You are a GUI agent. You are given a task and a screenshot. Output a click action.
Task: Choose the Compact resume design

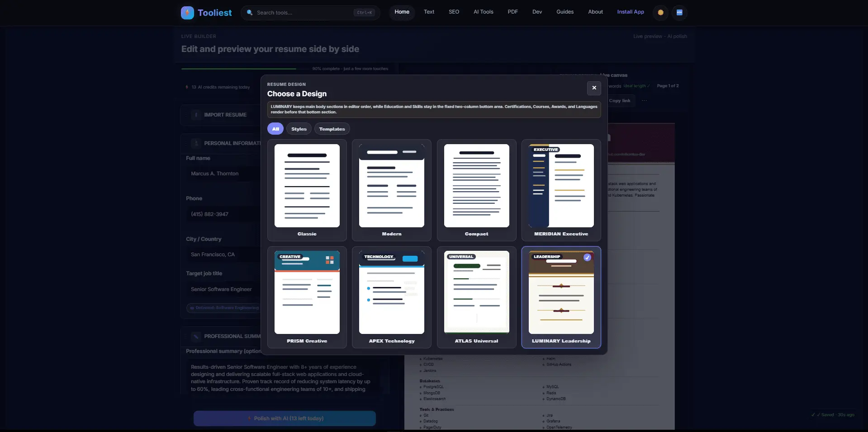click(x=477, y=190)
